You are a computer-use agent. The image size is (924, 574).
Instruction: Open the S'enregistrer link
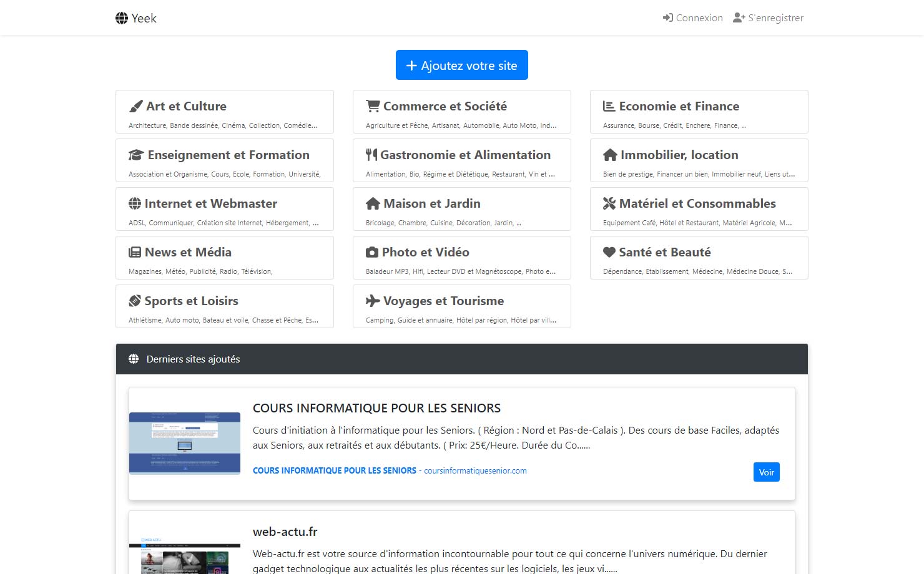click(x=769, y=18)
